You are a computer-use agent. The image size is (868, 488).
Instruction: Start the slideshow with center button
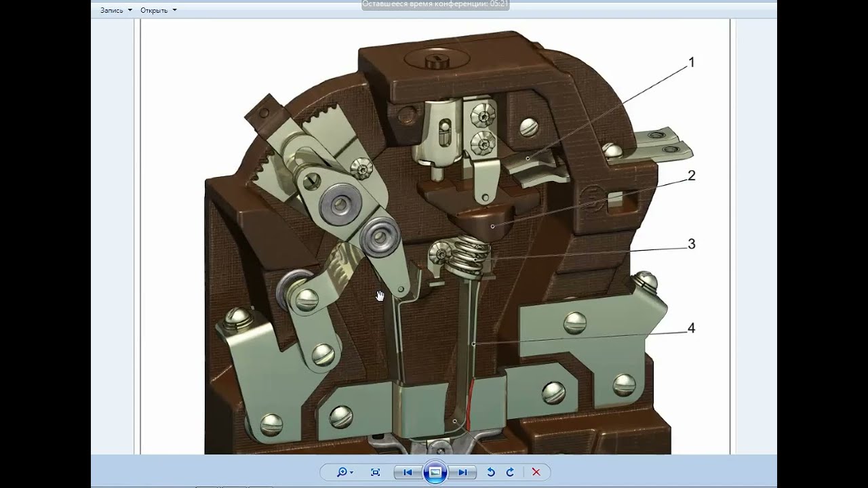point(435,472)
